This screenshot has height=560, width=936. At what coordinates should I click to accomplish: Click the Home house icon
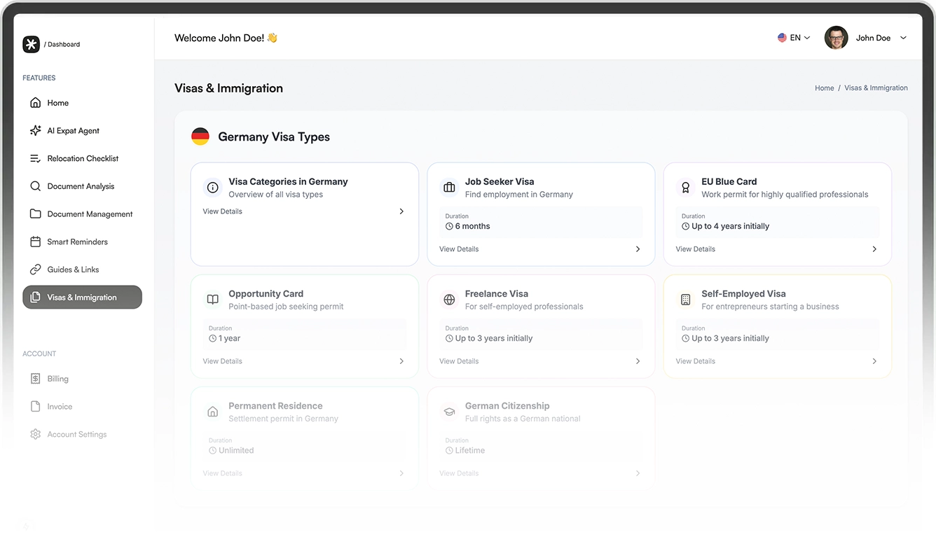(x=35, y=103)
